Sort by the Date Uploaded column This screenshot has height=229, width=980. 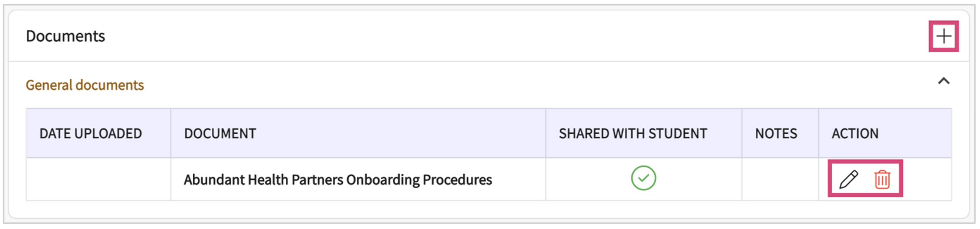click(x=91, y=134)
